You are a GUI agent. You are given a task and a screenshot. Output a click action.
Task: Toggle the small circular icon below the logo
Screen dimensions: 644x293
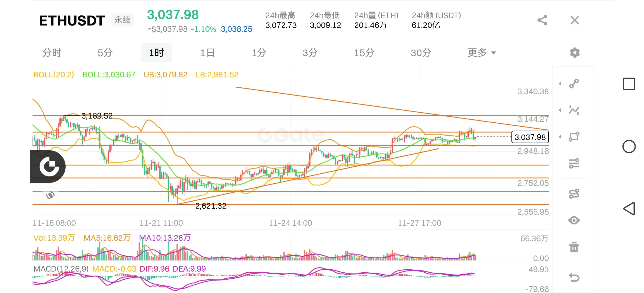coord(50,195)
